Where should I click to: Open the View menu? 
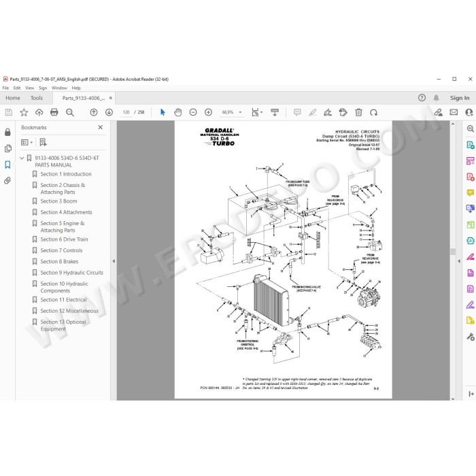[x=29, y=88]
